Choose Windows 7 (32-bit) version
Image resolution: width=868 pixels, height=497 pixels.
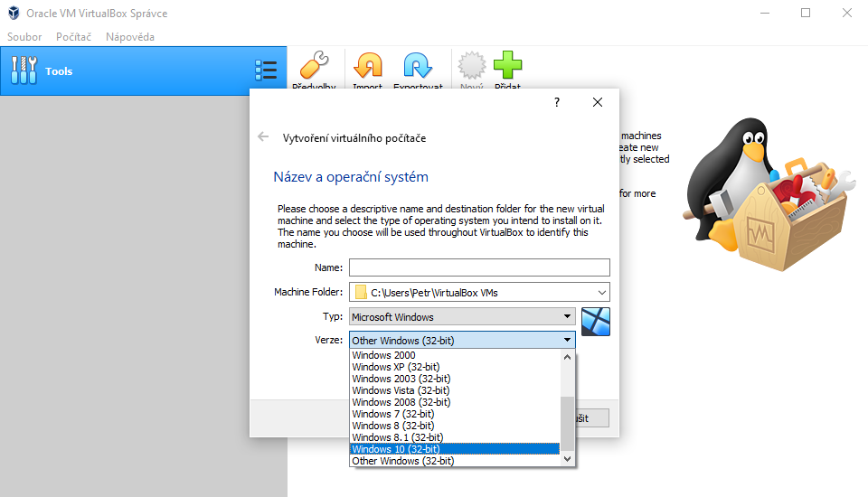(392, 414)
